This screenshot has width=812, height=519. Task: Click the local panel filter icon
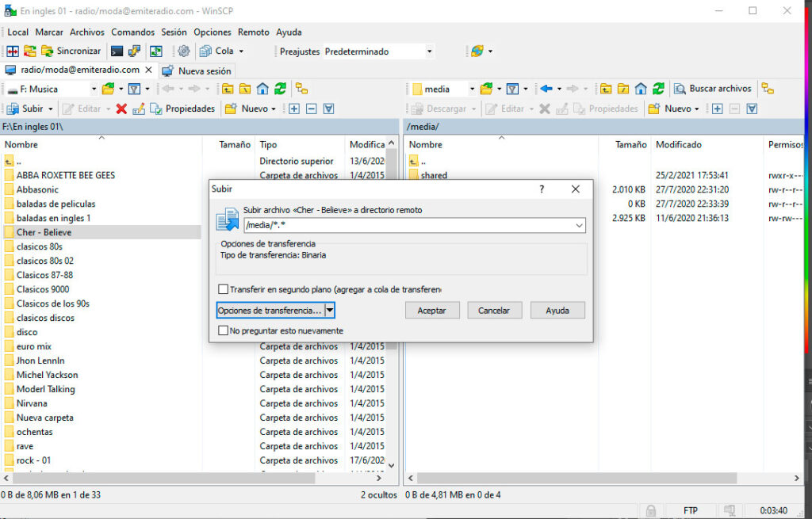click(134, 89)
